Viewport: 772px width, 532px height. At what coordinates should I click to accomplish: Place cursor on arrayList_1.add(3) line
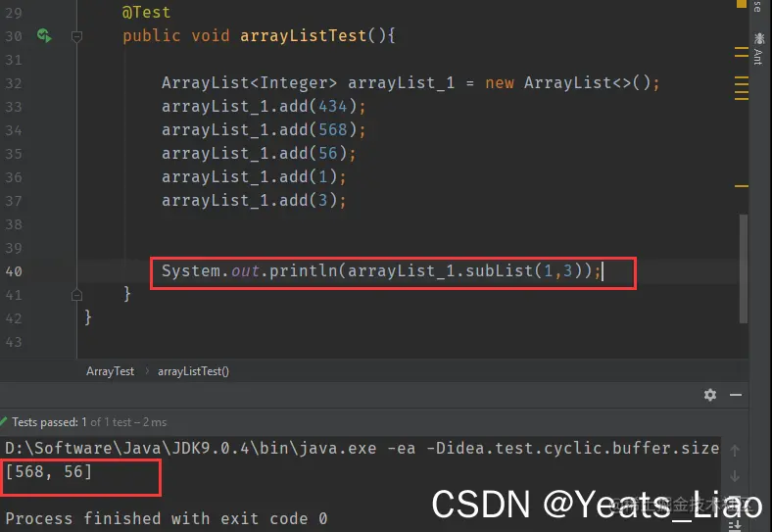tap(254, 201)
